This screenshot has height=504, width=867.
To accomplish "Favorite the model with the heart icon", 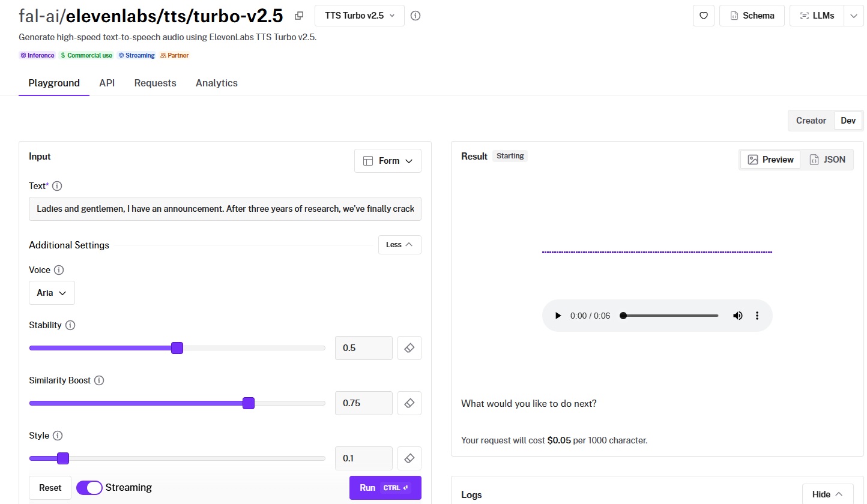I will [x=703, y=16].
